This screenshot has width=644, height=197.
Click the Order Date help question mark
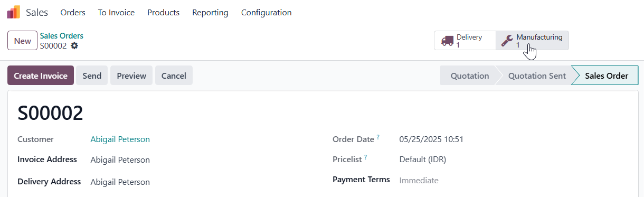pos(378,137)
